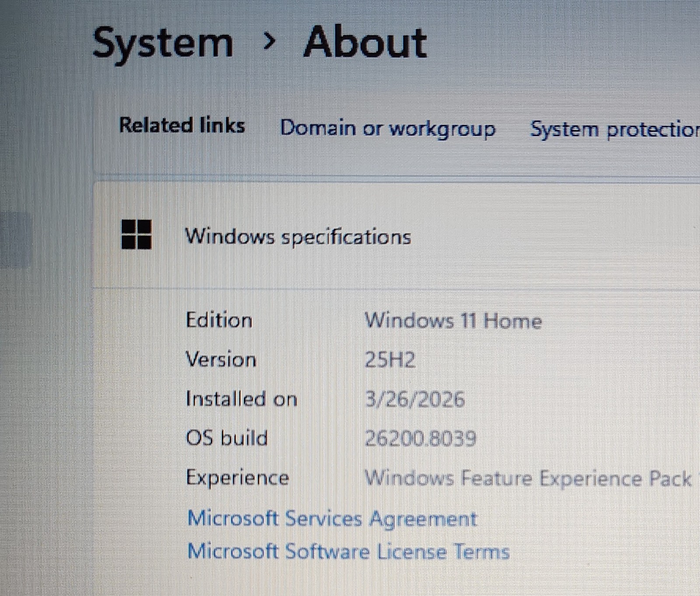Image resolution: width=700 pixels, height=596 pixels.
Task: Click the breadcrumb chevron arrow after System
Action: (x=270, y=42)
